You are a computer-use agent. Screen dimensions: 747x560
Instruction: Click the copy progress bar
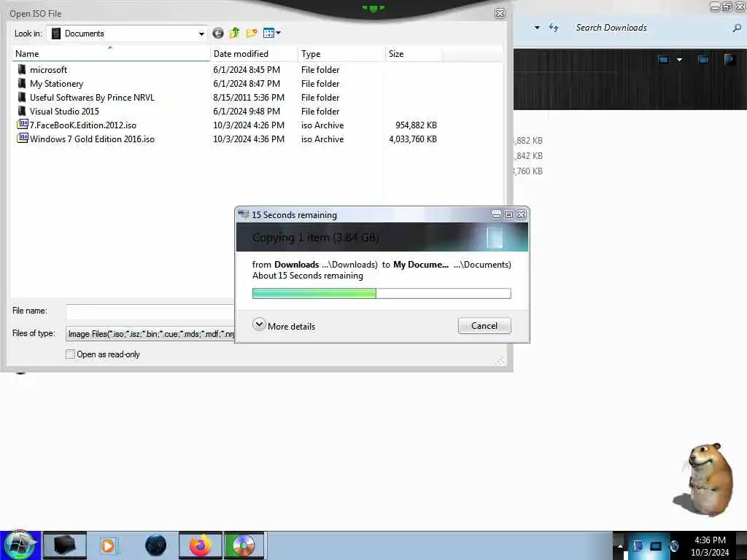pos(382,293)
